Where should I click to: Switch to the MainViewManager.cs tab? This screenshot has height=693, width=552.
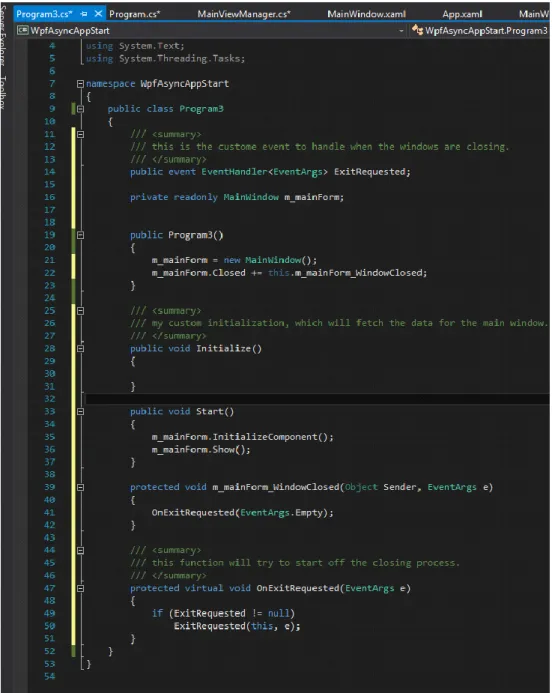(x=244, y=14)
